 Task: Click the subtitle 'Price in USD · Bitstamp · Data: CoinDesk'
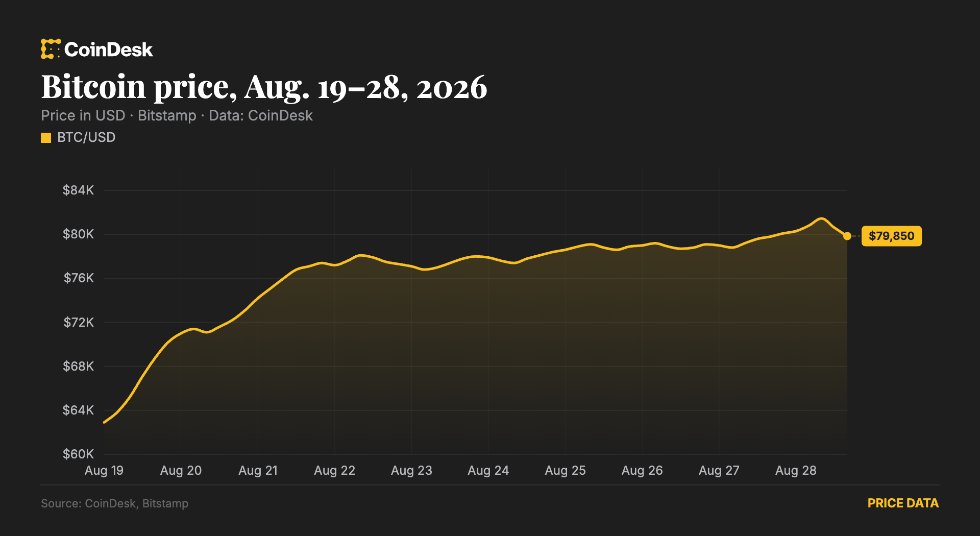coord(177,116)
